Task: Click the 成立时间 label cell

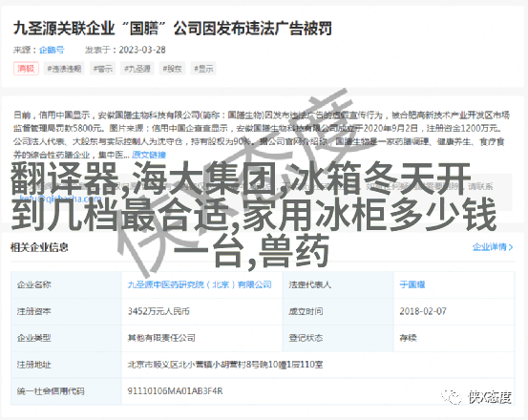Action: (x=338, y=311)
